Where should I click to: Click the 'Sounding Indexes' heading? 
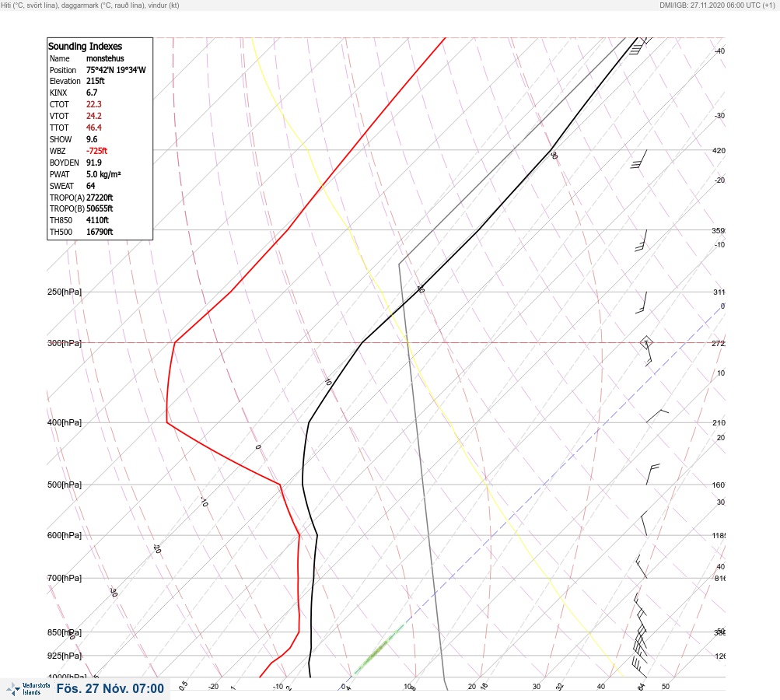point(85,46)
